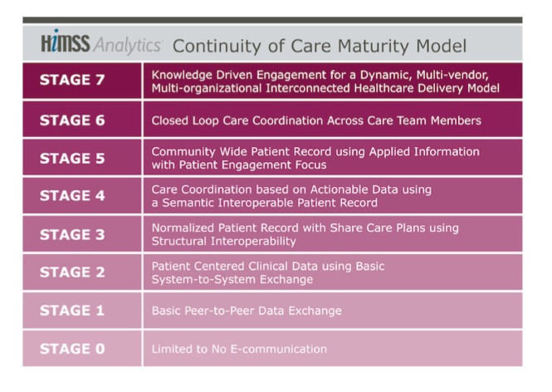The image size is (552, 392).
Task: Click the HIMSS Analytics logo
Action: (100, 45)
